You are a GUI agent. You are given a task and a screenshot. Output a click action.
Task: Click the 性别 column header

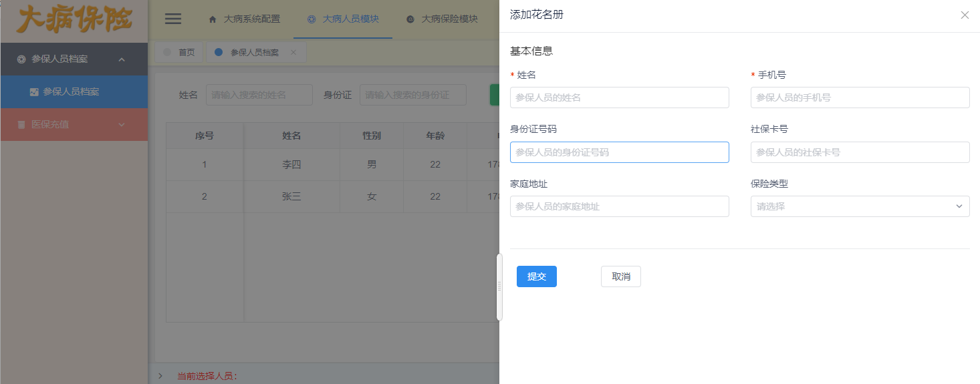tap(372, 136)
